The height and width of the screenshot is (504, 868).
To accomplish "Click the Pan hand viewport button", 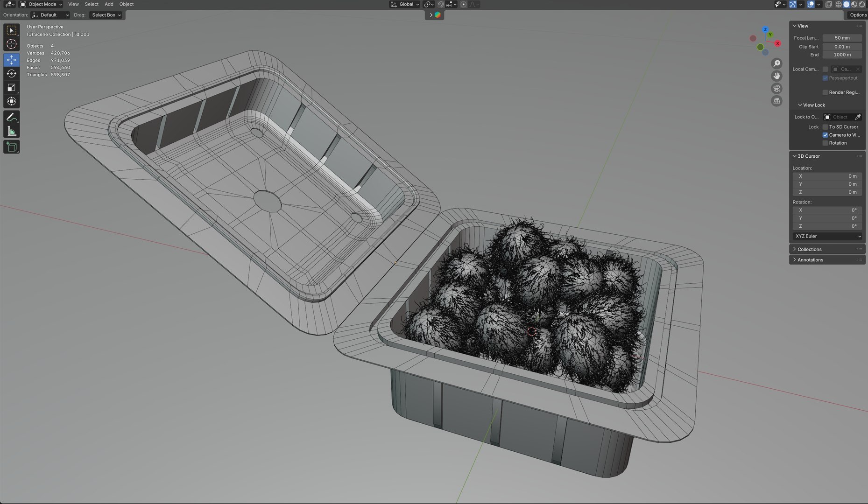I will (777, 76).
